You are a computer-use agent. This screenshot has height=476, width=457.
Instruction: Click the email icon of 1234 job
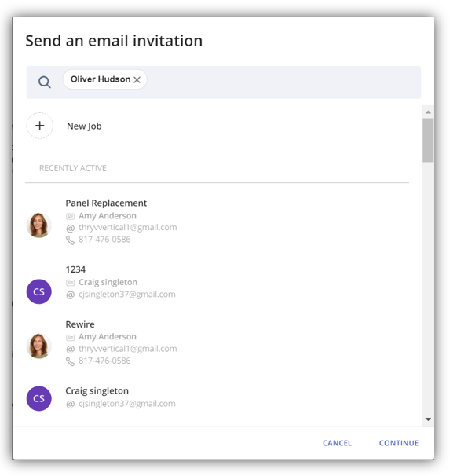[70, 295]
